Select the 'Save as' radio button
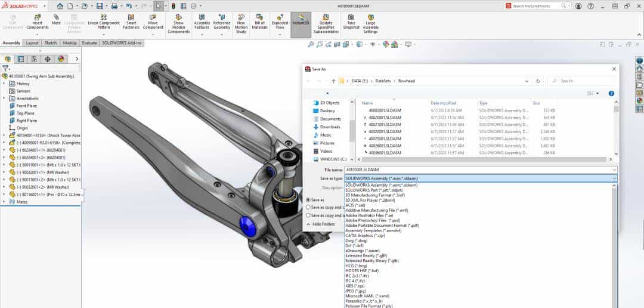644x308 pixels. click(308, 200)
